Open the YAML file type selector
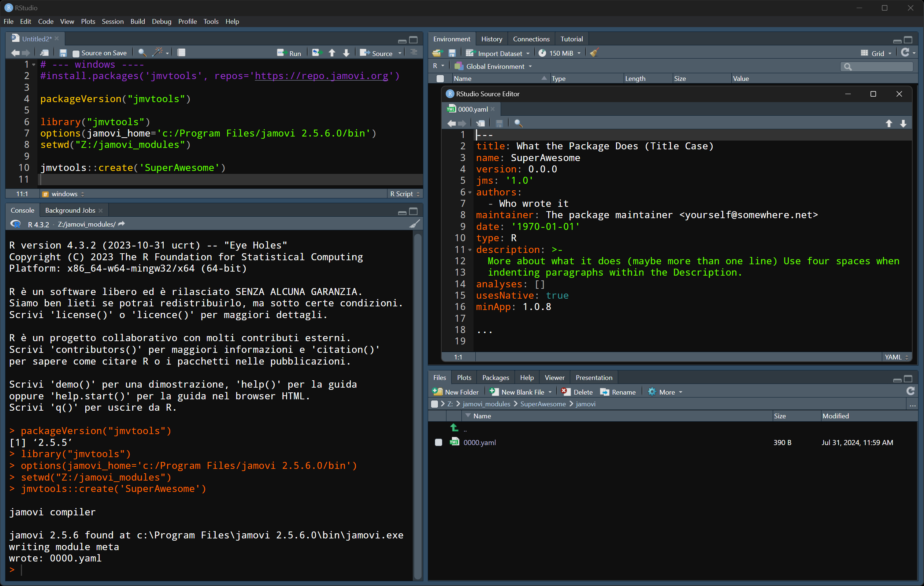The width and height of the screenshot is (924, 586). 897,357
